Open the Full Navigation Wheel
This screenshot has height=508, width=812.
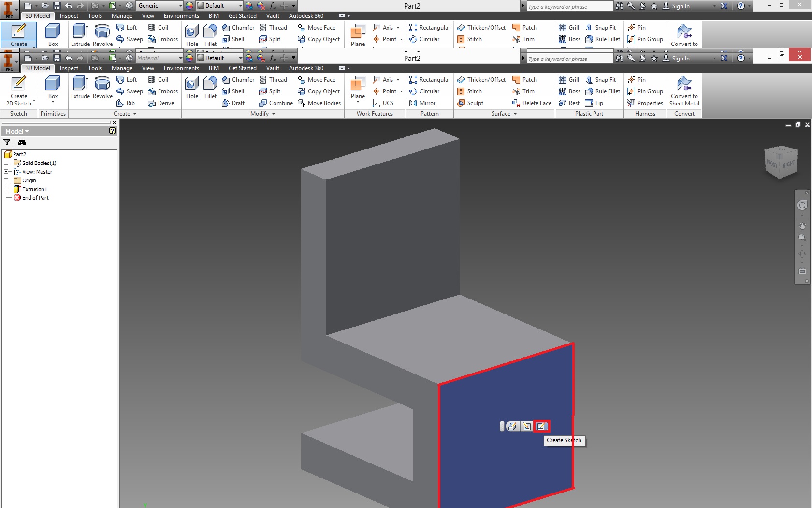coord(802,206)
